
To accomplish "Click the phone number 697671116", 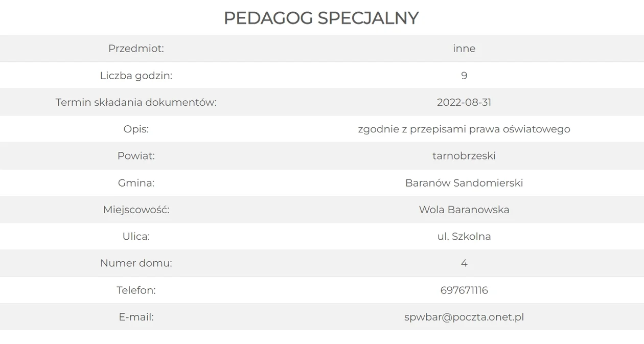I will (464, 290).
